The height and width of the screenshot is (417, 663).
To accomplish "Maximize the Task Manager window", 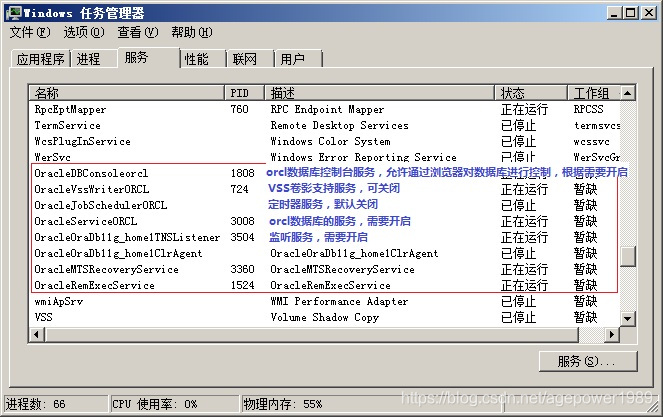I will click(x=630, y=13).
